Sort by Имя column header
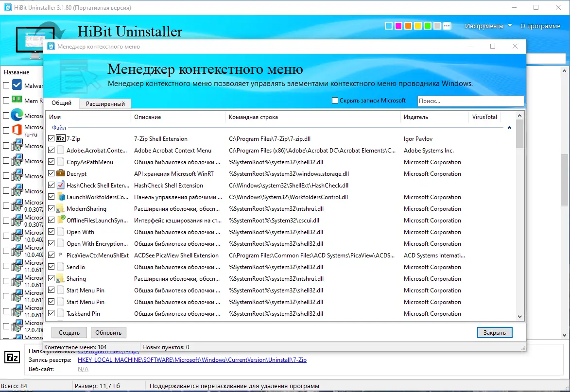 (87, 117)
